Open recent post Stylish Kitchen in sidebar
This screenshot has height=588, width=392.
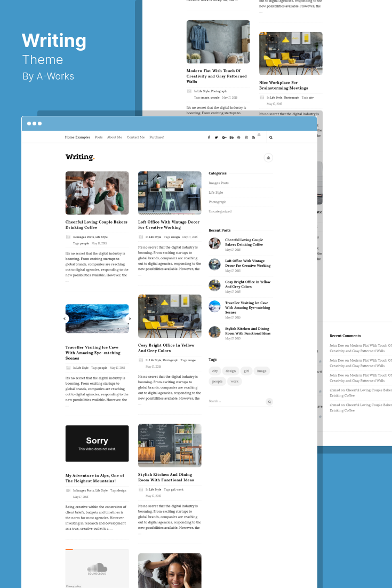247,331
